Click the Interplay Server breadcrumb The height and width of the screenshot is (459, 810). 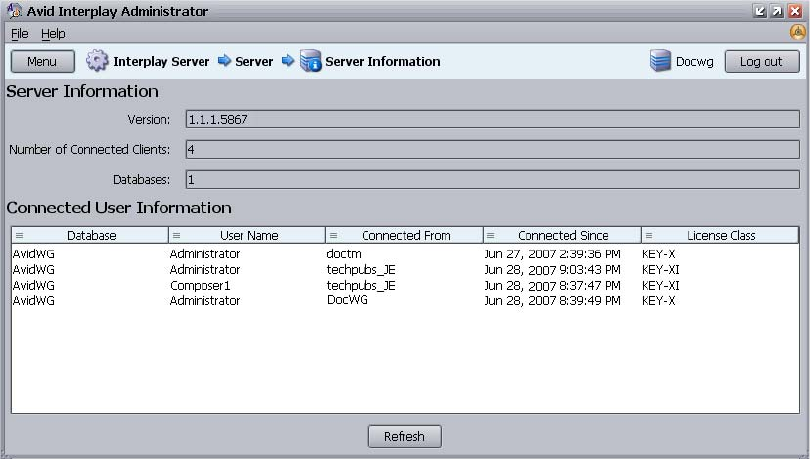pos(161,61)
